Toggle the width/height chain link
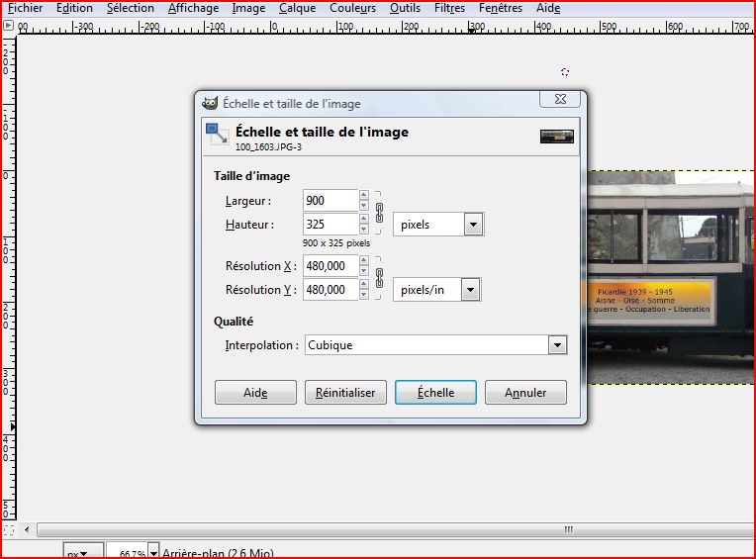Viewport: 756px width, 559px height. click(379, 213)
